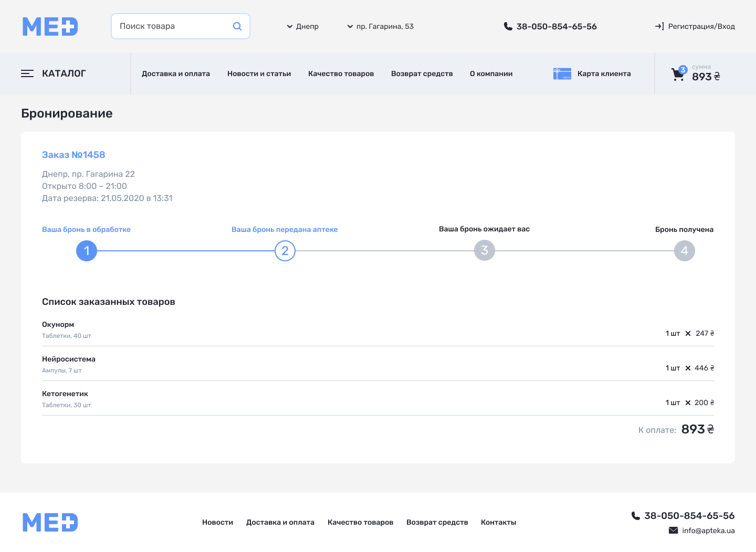This screenshot has width=756, height=552.
Task: Click the multiply icon in Кетогенетик row
Action: click(x=688, y=403)
